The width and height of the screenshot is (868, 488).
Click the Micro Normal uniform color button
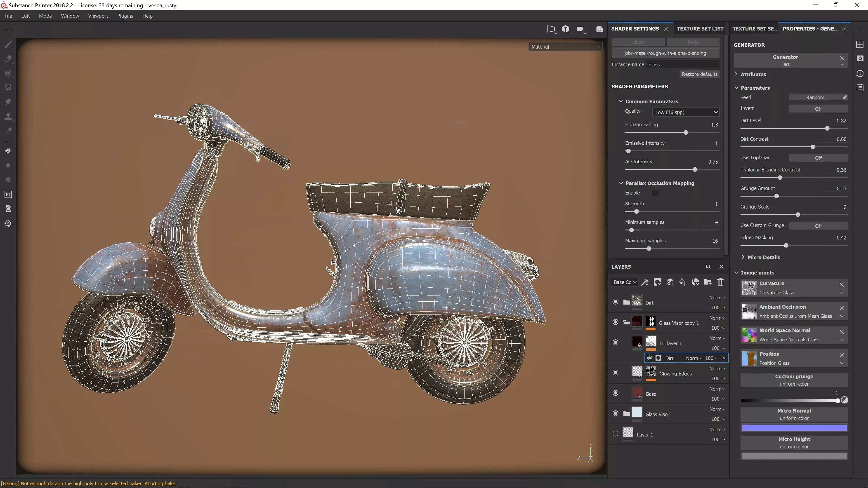click(x=794, y=415)
